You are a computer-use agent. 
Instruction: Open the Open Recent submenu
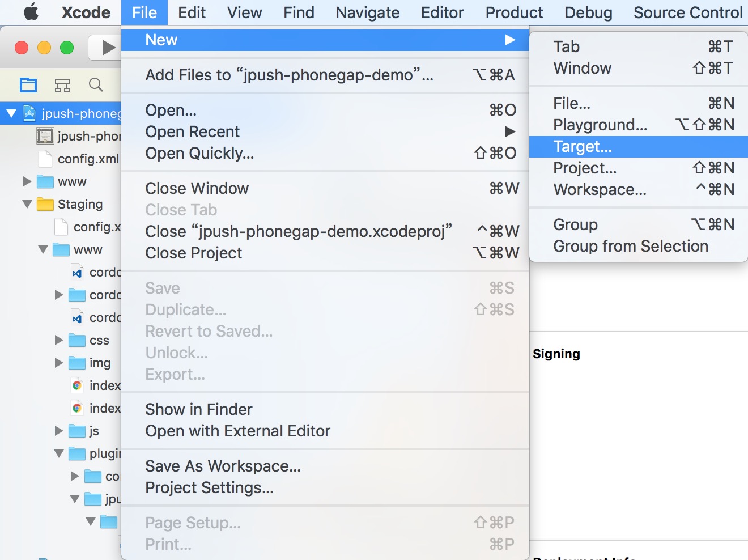coord(193,131)
